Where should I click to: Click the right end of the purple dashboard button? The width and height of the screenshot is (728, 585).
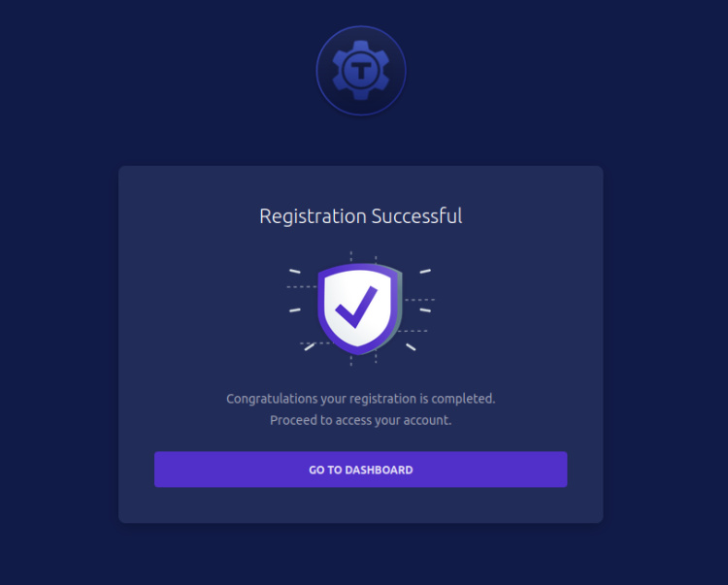pos(555,470)
